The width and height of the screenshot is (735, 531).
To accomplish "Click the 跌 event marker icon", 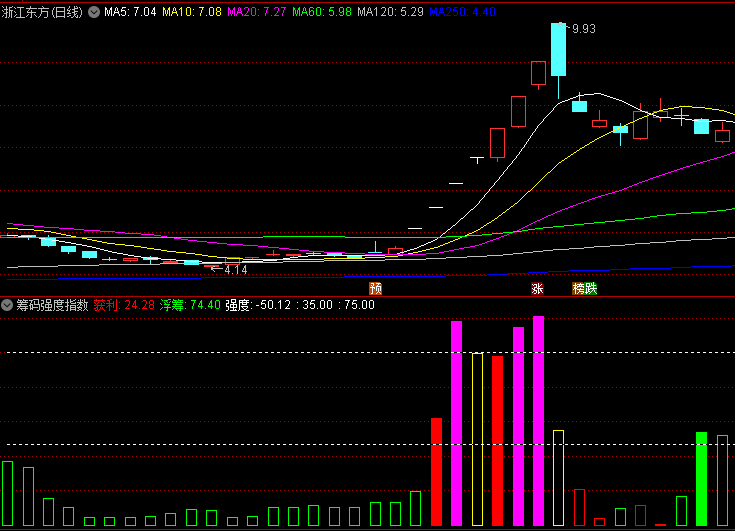I will pyautogui.click(x=591, y=288).
